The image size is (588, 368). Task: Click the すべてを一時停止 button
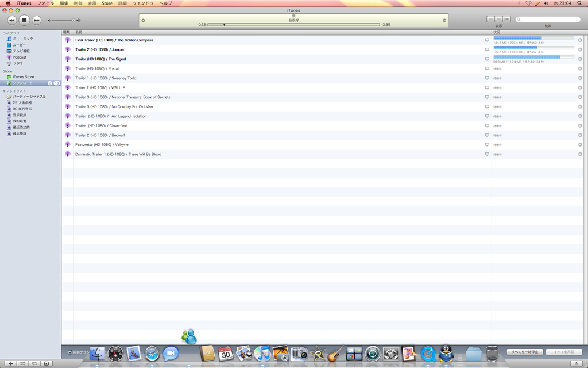(x=525, y=352)
